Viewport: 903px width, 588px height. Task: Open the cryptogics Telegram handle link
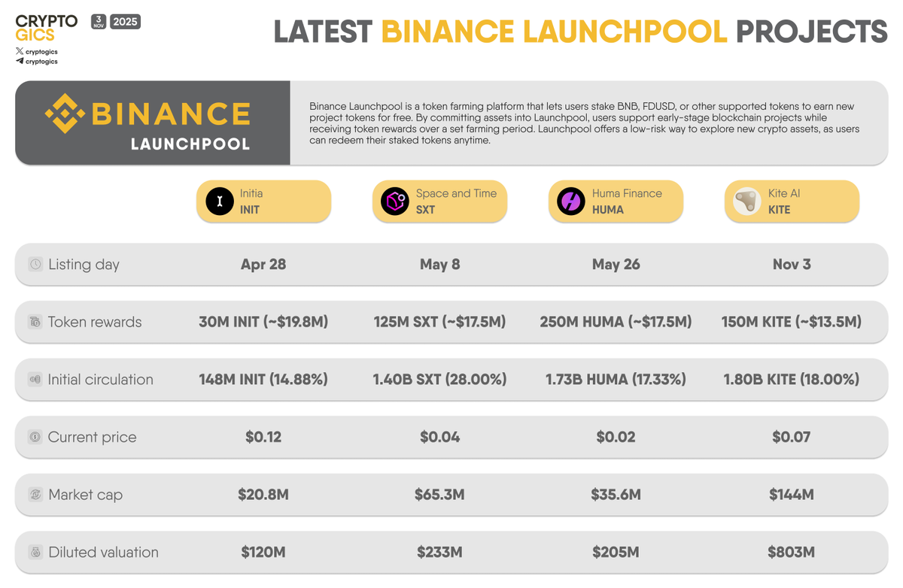41,62
